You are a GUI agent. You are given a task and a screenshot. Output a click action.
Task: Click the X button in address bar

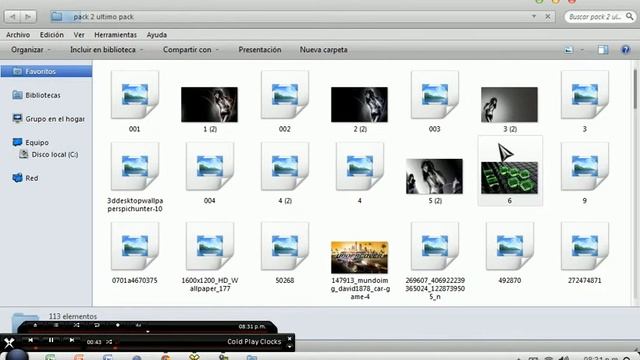point(548,16)
